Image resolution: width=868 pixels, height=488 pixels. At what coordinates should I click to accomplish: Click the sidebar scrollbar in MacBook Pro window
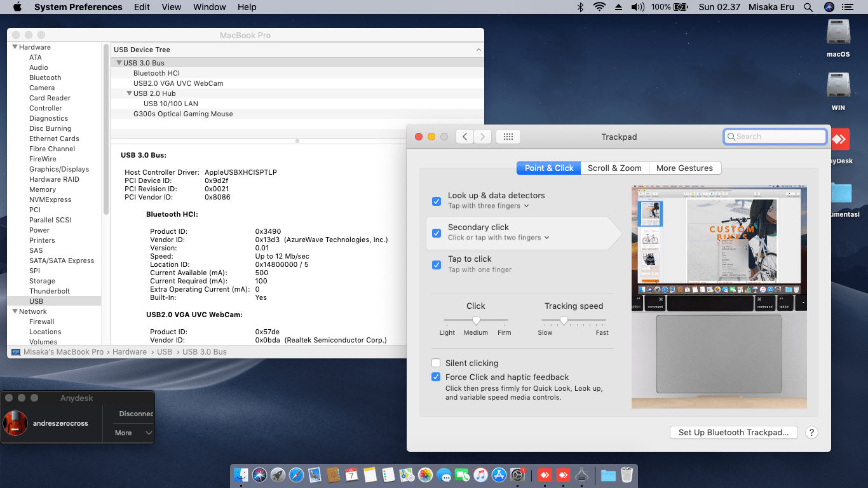pos(106,130)
